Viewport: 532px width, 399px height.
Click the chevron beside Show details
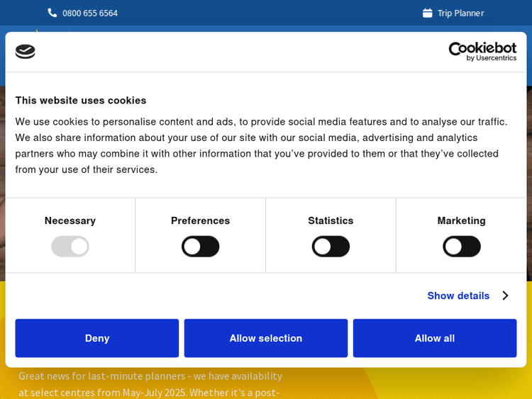click(505, 296)
